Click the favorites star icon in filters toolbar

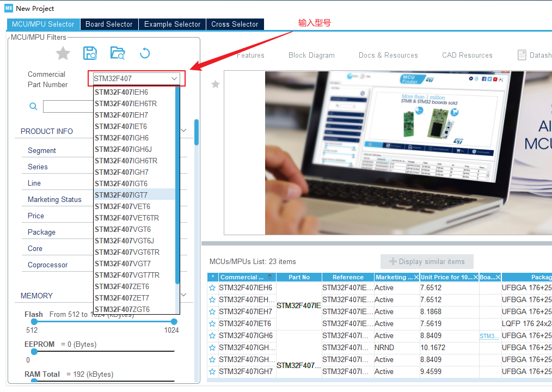63,53
